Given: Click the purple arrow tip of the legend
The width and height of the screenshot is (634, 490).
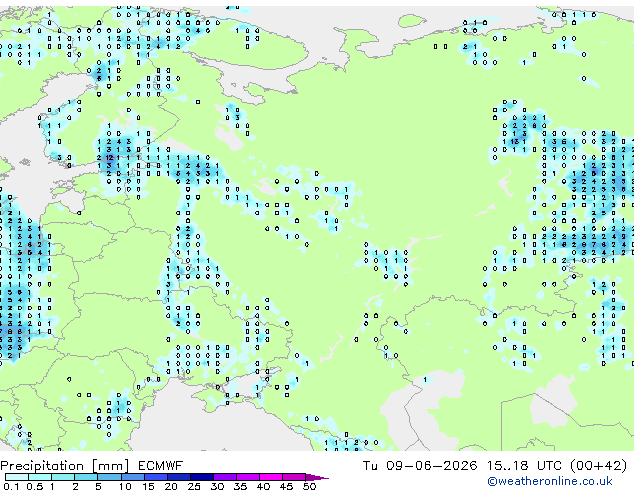Looking at the screenshot, I should [x=317, y=478].
